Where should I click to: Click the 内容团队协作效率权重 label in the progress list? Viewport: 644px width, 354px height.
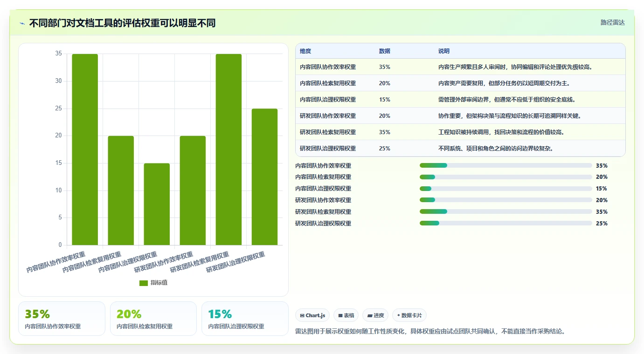click(x=323, y=165)
